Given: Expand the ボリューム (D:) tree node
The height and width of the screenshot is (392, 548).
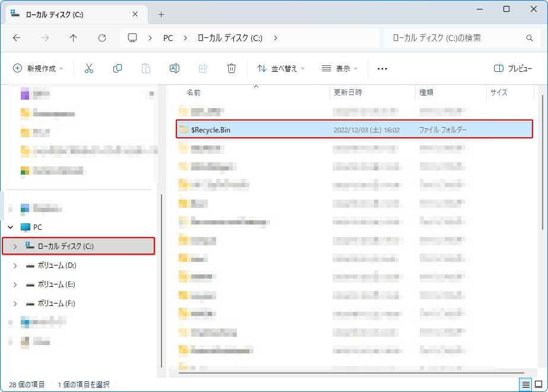Looking at the screenshot, I should pyautogui.click(x=15, y=265).
